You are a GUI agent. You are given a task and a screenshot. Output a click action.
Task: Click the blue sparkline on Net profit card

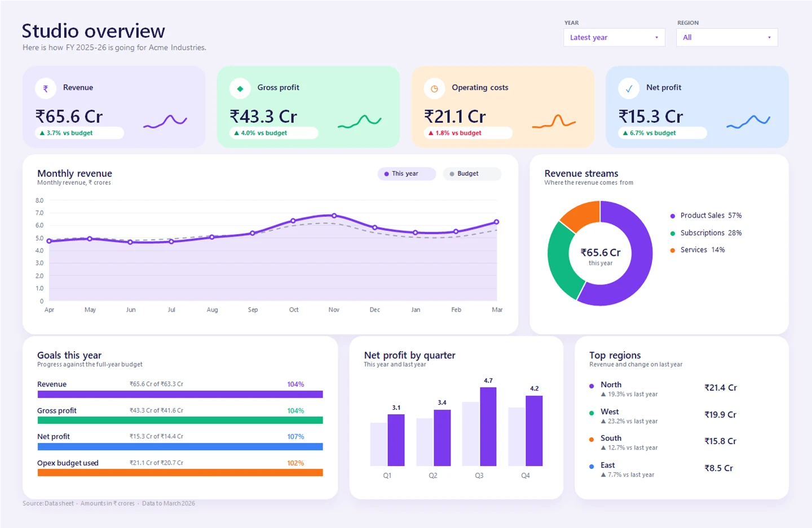coord(748,121)
